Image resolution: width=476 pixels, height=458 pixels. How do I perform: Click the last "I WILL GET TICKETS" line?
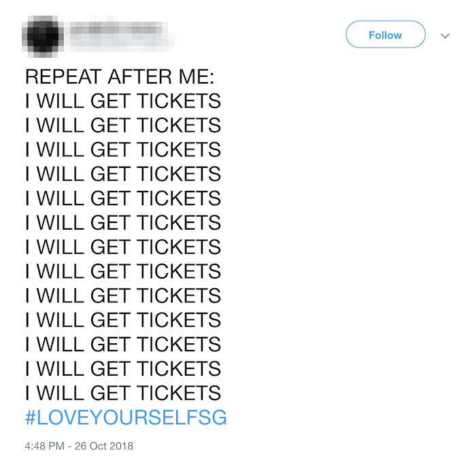pyautogui.click(x=123, y=393)
